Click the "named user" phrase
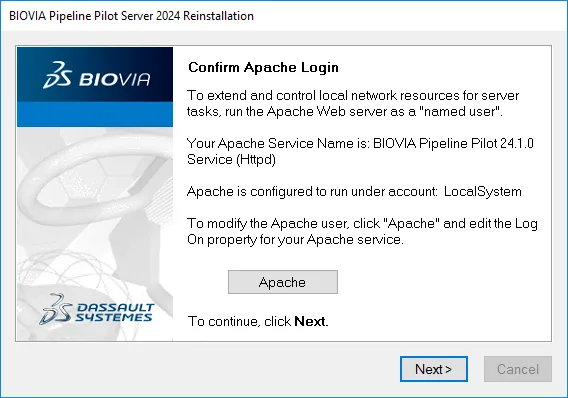Screen dimensions: 568x398 click(459, 112)
